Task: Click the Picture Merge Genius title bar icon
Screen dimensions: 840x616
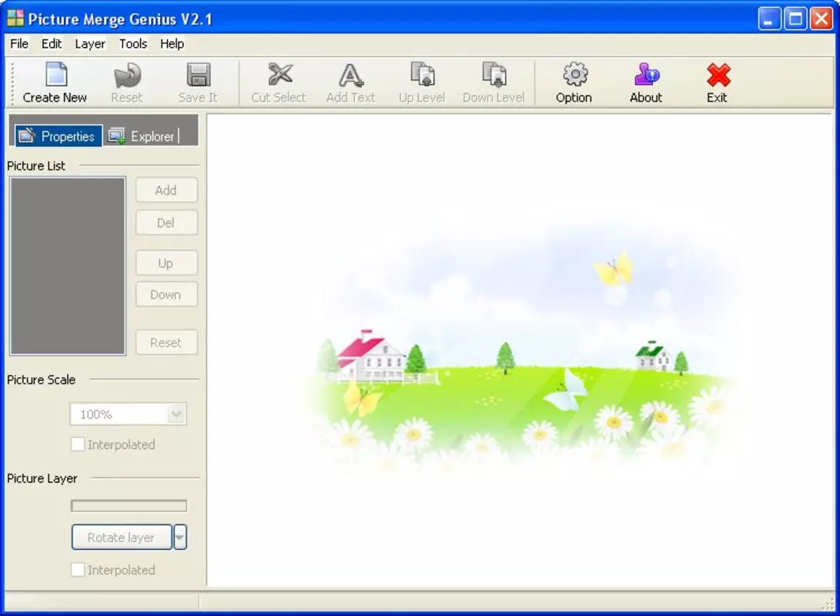Action: pyautogui.click(x=15, y=18)
